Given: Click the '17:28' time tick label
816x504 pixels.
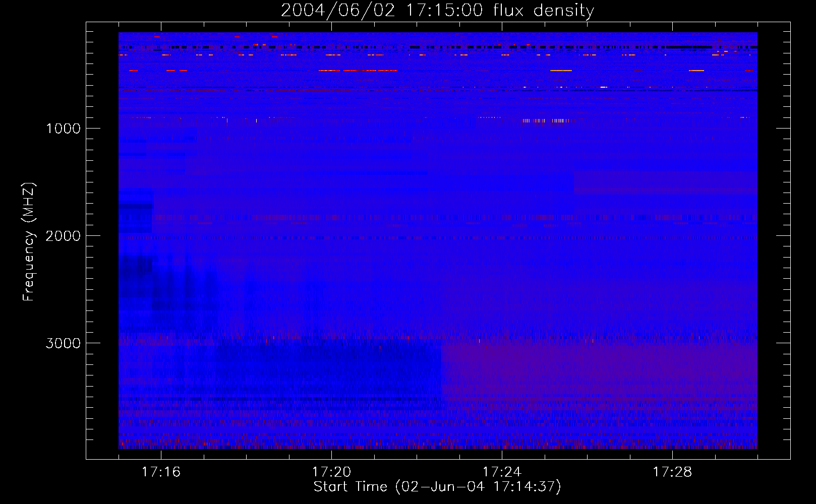Looking at the screenshot, I should 672,472.
